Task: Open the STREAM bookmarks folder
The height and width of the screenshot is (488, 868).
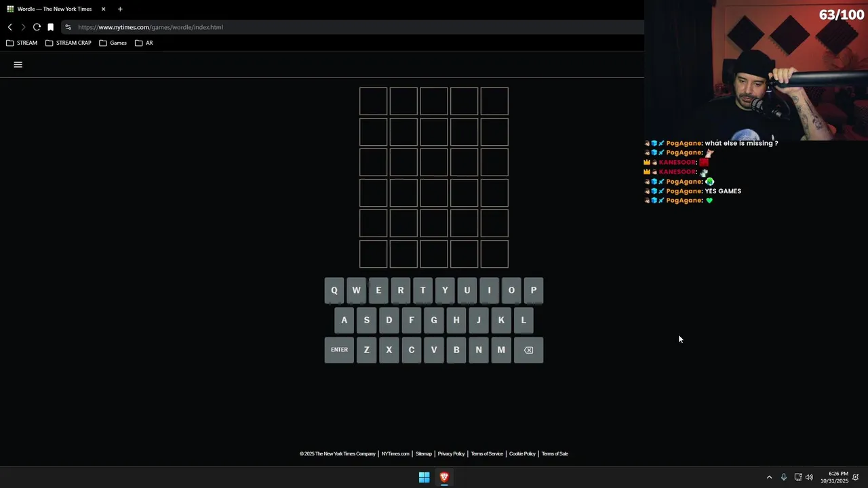Action: pyautogui.click(x=22, y=43)
